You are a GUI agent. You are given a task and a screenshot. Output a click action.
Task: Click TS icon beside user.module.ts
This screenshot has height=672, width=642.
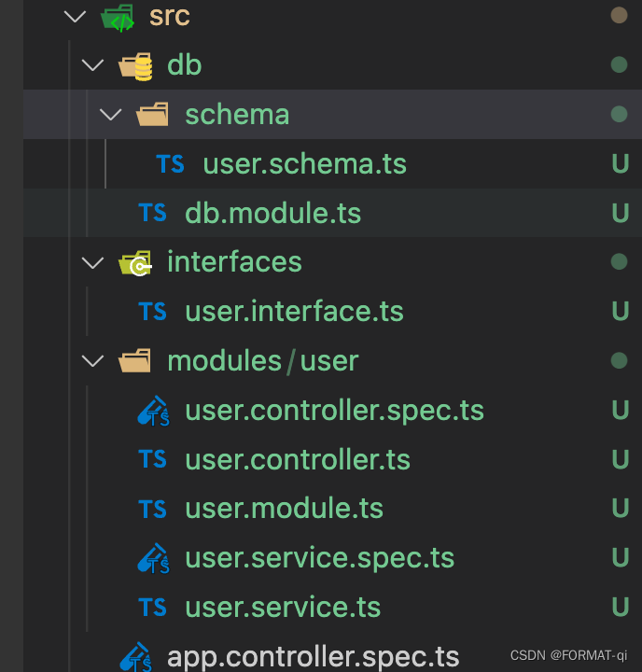click(153, 509)
